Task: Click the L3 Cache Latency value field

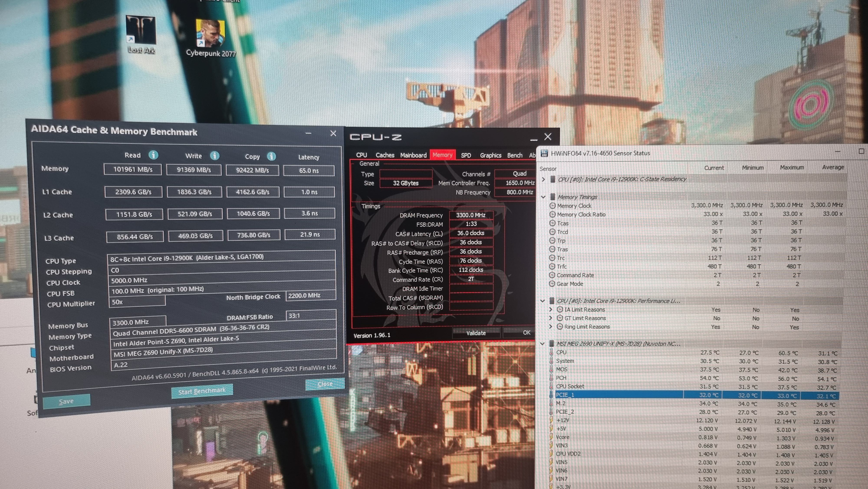Action: pos(310,234)
